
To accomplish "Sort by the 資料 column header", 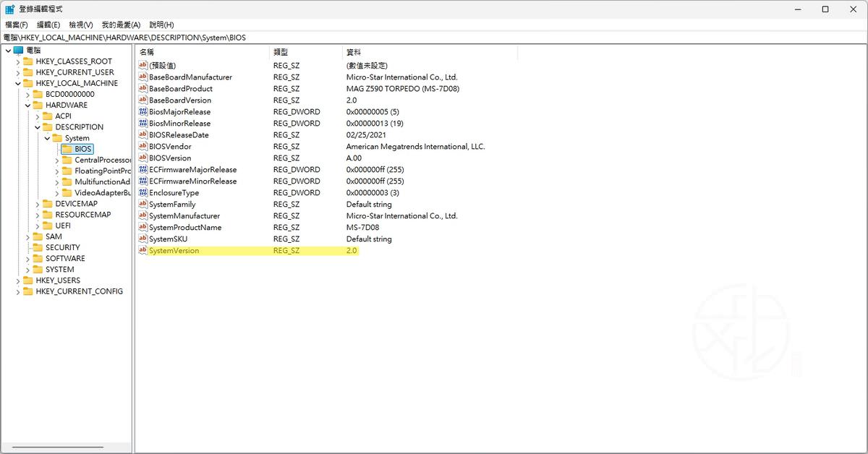I will pos(430,52).
